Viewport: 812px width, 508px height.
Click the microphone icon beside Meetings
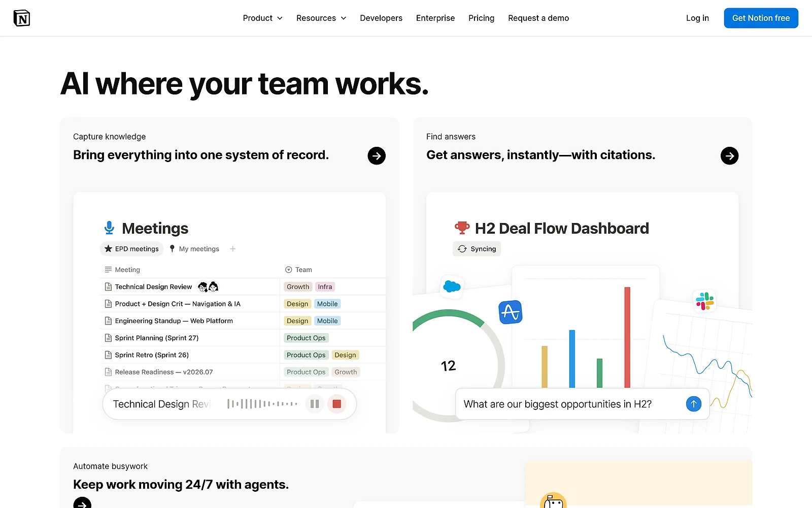point(109,228)
